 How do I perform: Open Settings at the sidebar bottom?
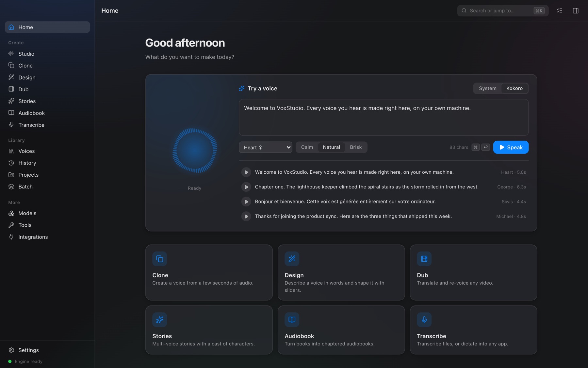coord(47,350)
